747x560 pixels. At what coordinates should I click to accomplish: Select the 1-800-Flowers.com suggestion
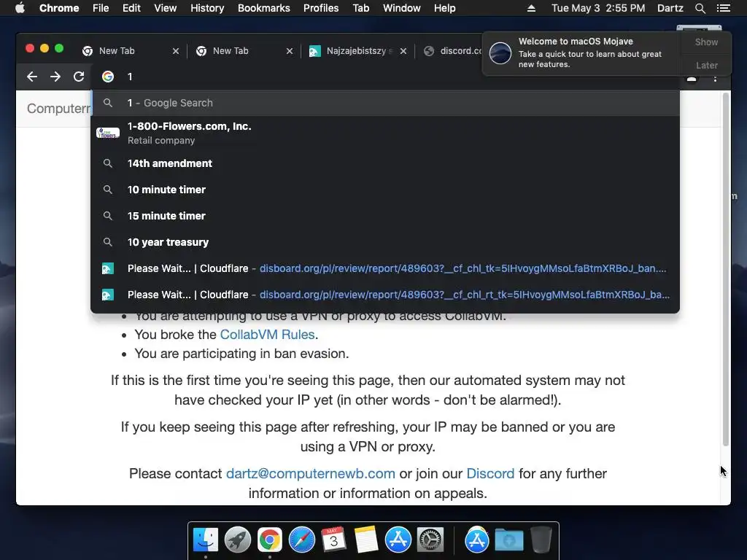pyautogui.click(x=385, y=133)
